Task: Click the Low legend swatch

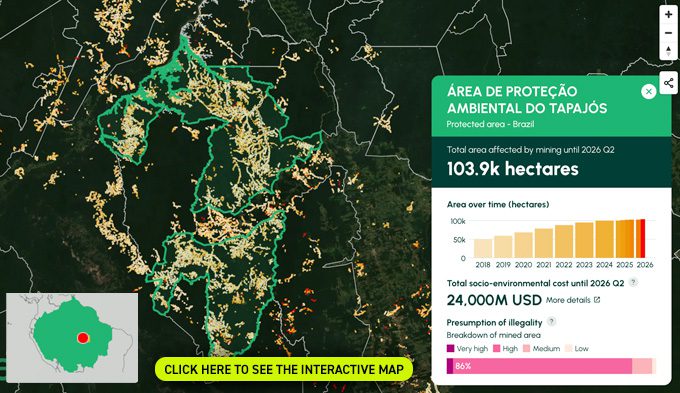Action: point(569,348)
